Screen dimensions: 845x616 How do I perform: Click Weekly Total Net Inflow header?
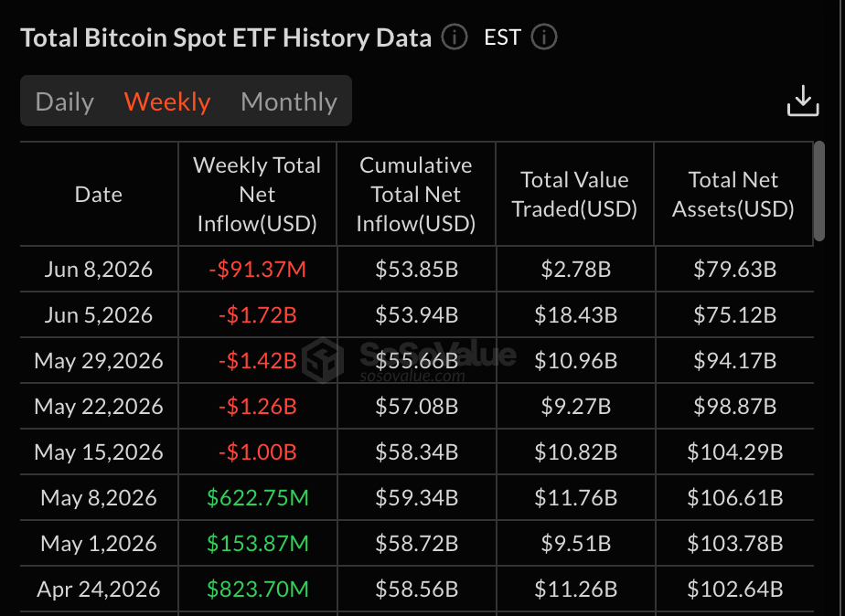[257, 194]
